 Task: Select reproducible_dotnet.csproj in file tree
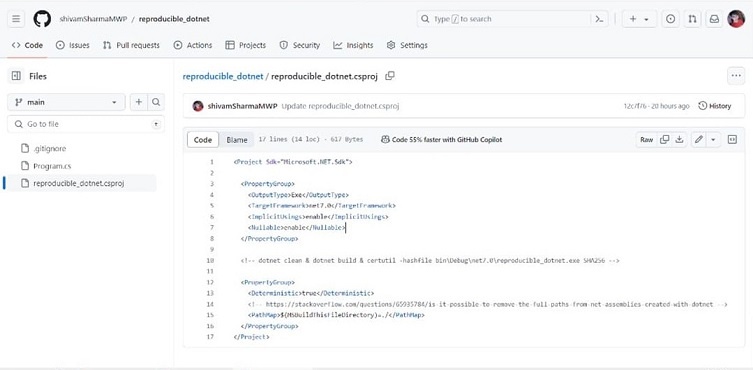pyautogui.click(x=81, y=183)
